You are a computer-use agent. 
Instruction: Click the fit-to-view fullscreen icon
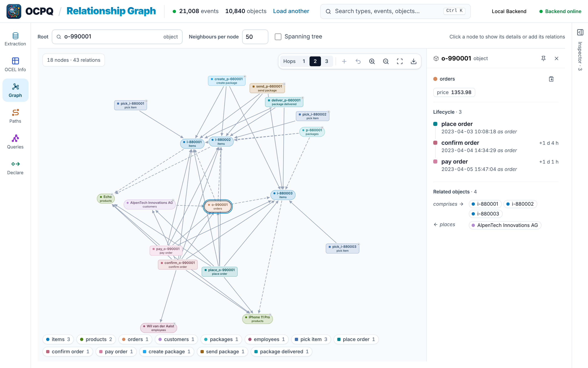pyautogui.click(x=399, y=61)
